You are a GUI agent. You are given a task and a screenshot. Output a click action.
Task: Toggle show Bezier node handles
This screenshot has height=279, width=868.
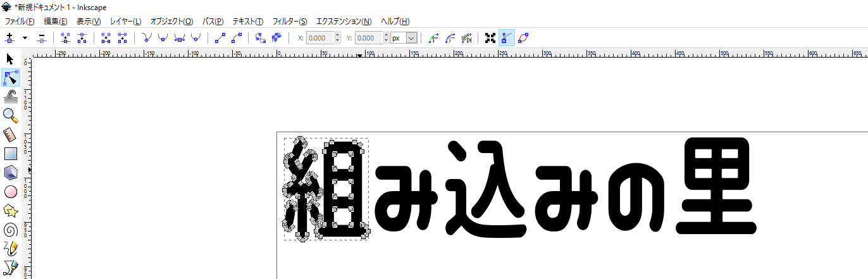pos(506,38)
